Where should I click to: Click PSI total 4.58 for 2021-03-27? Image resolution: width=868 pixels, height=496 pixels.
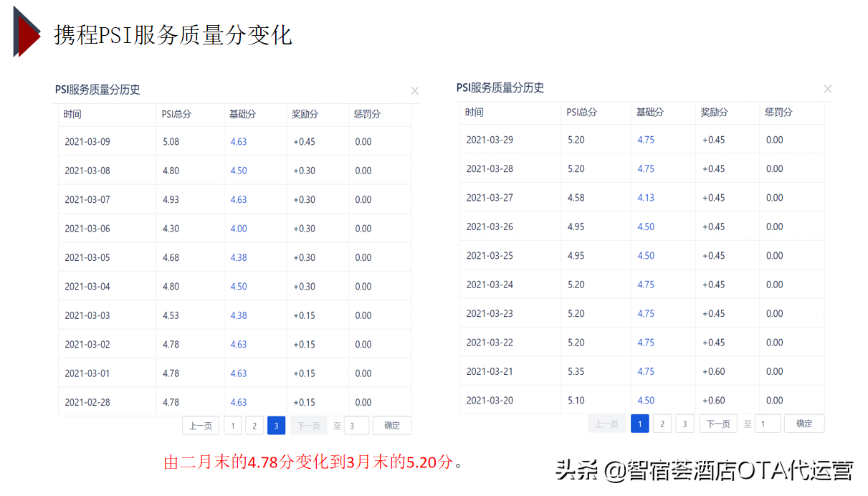point(576,198)
